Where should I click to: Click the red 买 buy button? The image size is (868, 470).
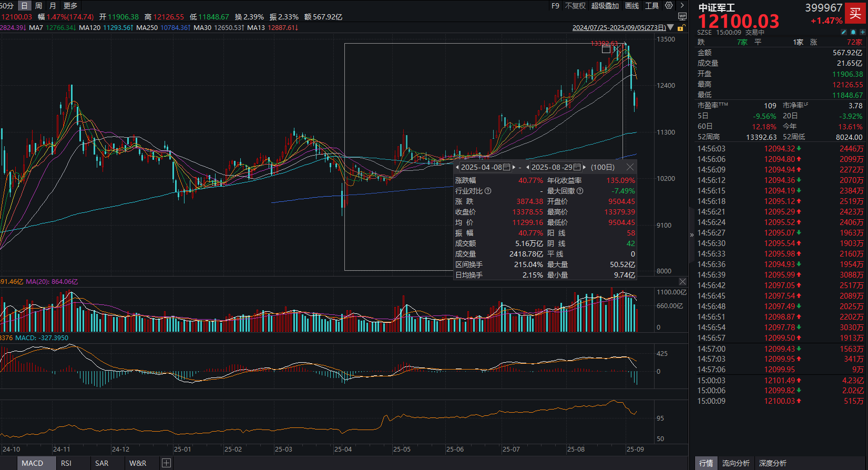(855, 14)
